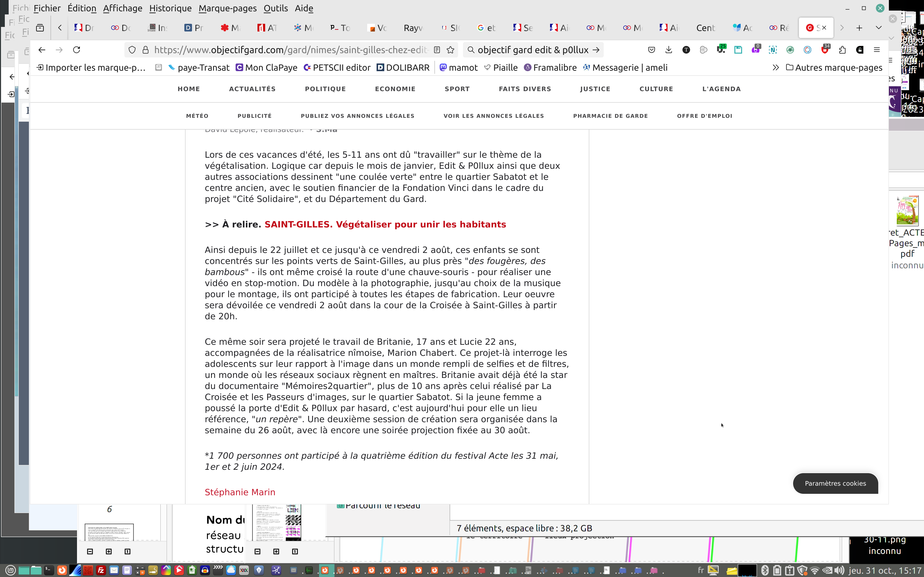This screenshot has width=924, height=577.
Task: Open the Firefox downloads panel
Action: coord(668,50)
